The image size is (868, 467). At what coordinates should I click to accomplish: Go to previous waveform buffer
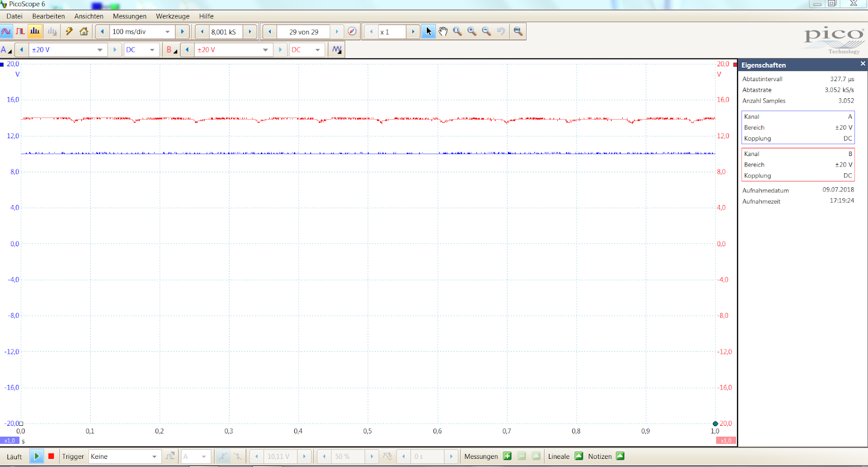[270, 32]
